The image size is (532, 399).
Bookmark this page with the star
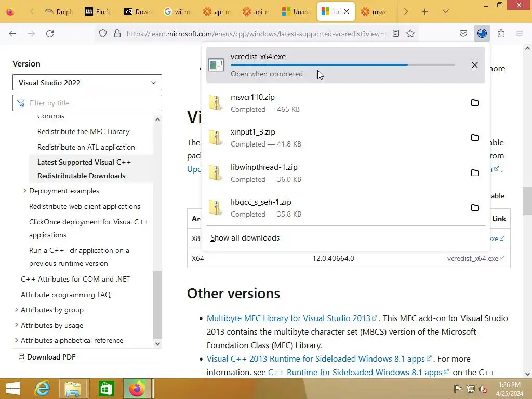point(410,33)
